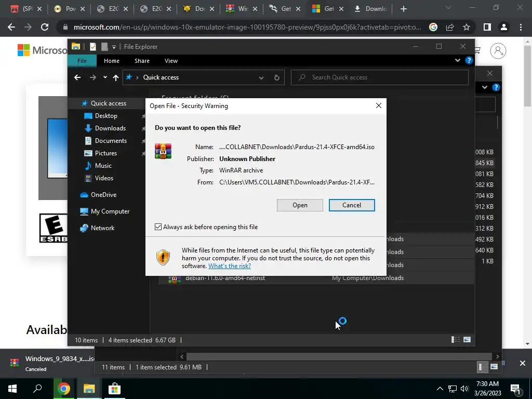Open the What's the risk? link

[x=229, y=266]
